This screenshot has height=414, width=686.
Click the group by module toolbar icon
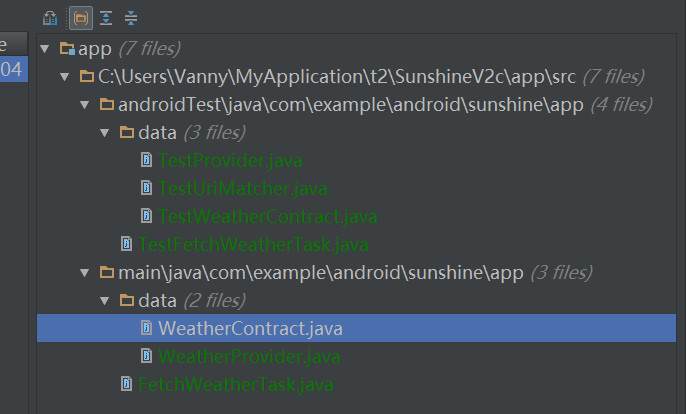[x=50, y=18]
